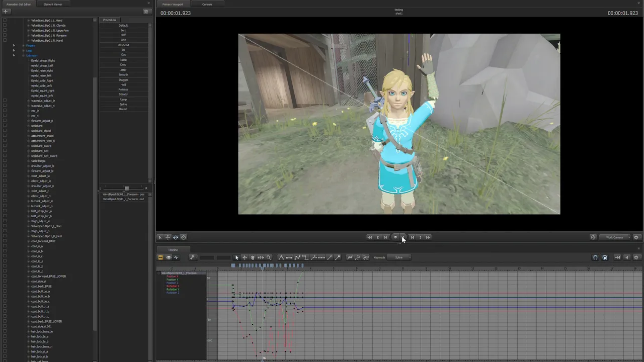Choose the viewport move manipulator tool

(x=168, y=237)
